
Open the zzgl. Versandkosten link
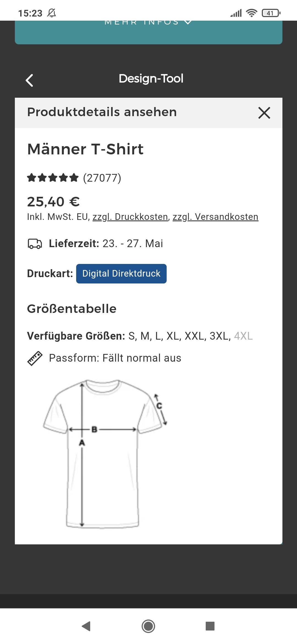(215, 217)
